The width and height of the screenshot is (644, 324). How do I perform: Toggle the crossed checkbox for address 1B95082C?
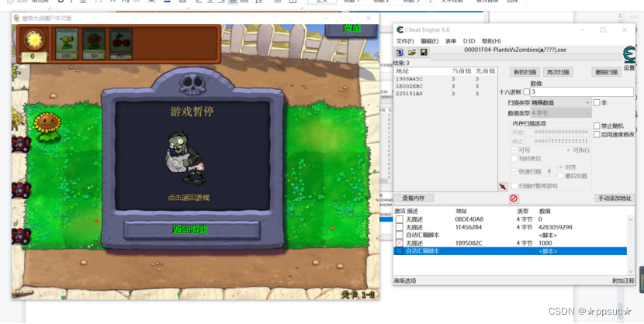(x=400, y=243)
